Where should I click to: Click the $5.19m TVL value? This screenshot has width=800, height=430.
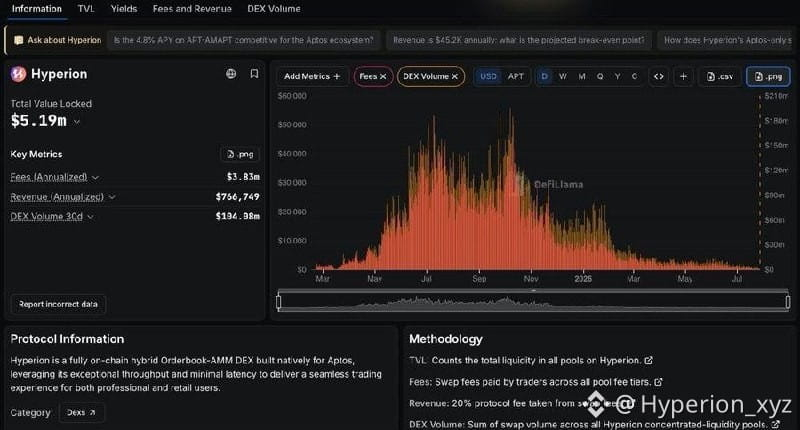[39, 121]
